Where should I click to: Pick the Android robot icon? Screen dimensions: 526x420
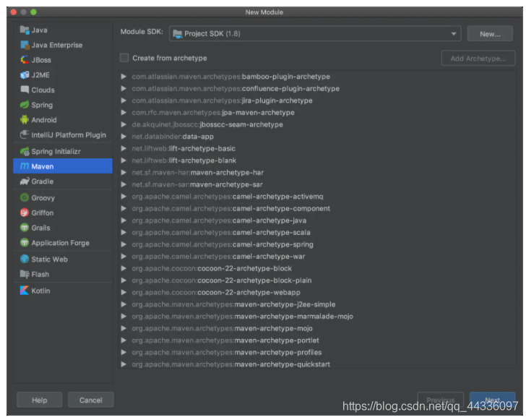(25, 119)
